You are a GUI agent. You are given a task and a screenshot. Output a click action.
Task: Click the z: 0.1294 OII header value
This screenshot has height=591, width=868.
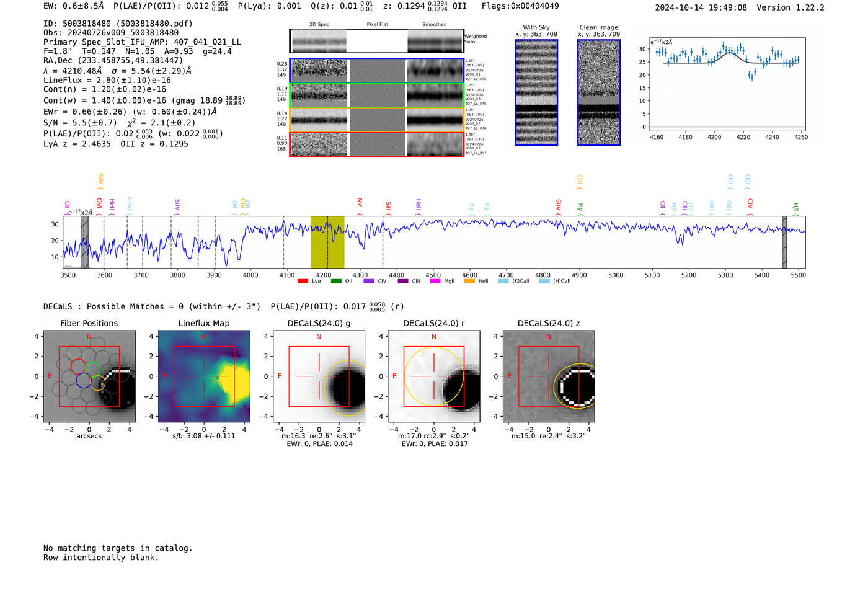425,6
